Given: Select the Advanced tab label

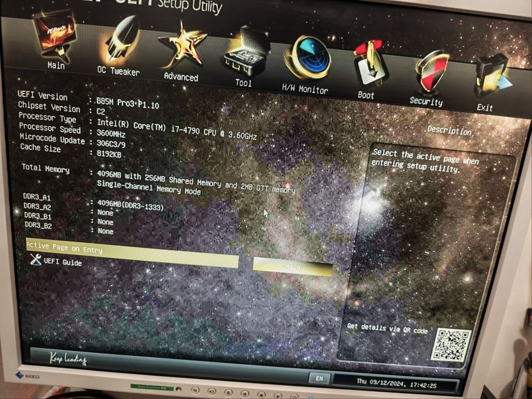Looking at the screenshot, I should coord(181,77).
